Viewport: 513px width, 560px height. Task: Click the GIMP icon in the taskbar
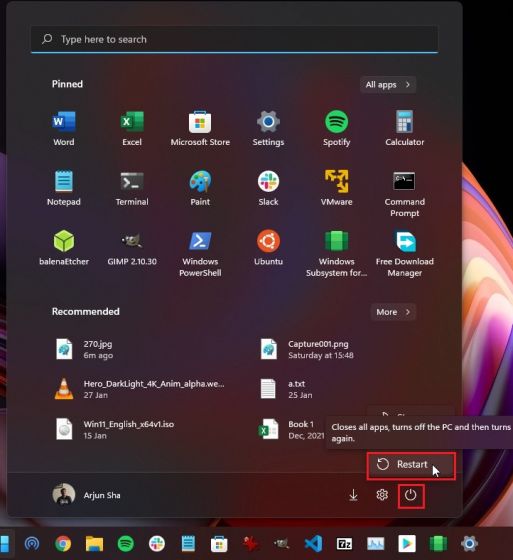282,544
